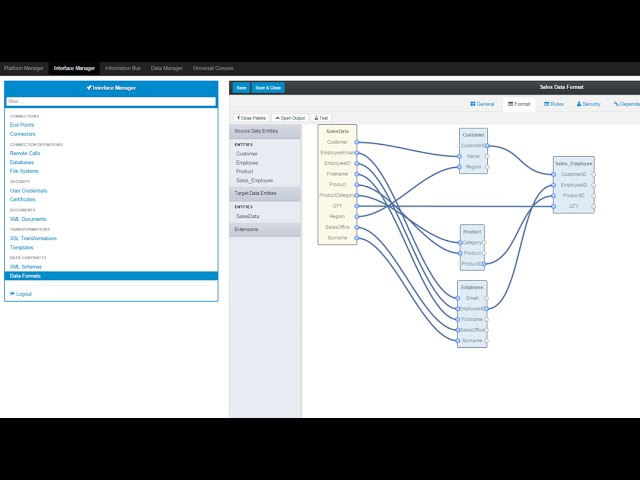Open the Platform Manager tab

pyautogui.click(x=24, y=69)
